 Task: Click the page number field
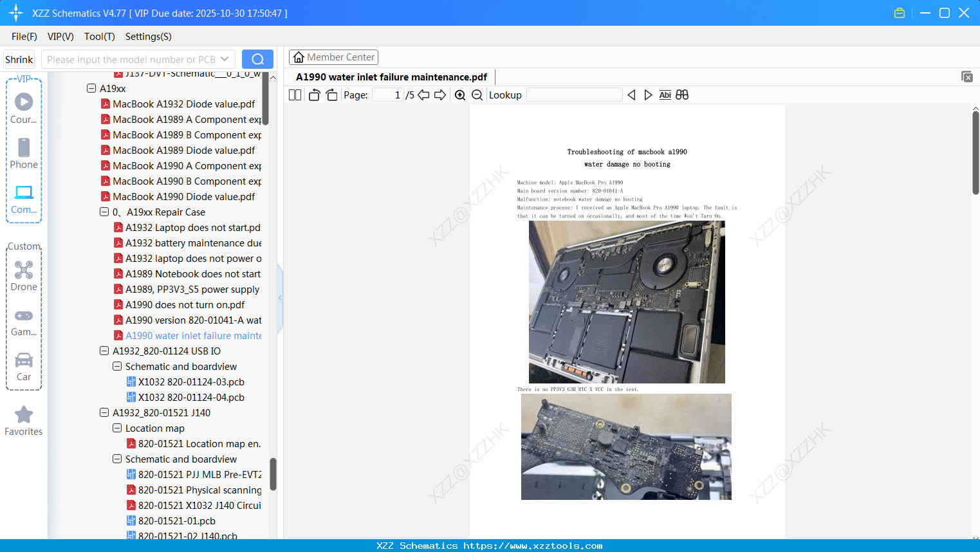[388, 95]
